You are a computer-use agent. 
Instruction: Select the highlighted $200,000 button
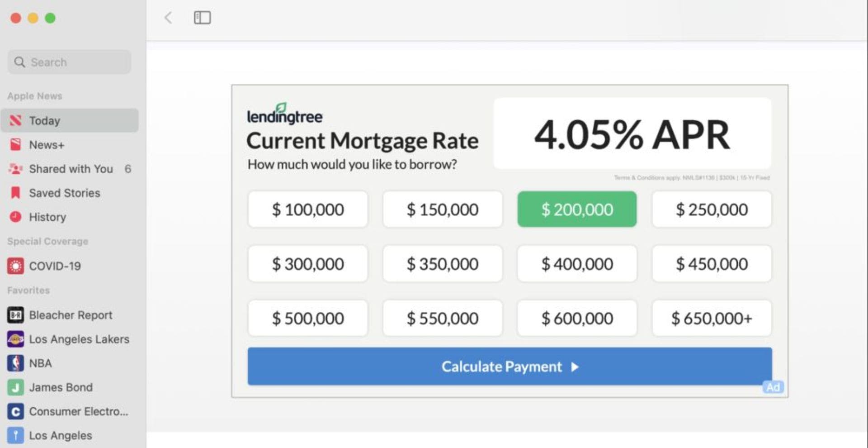[x=577, y=210]
